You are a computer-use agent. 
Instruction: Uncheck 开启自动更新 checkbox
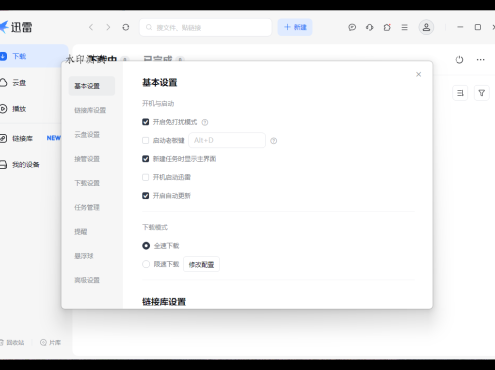(145, 196)
